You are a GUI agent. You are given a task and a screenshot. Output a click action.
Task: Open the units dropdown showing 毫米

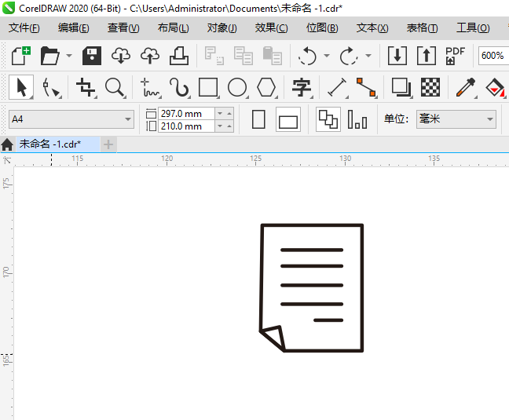(x=456, y=119)
